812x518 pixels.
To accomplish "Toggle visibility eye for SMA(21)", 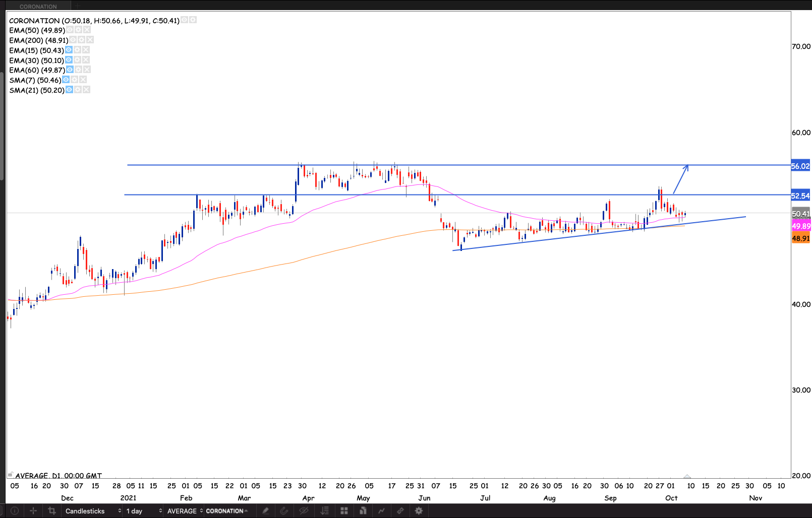I will pyautogui.click(x=69, y=90).
